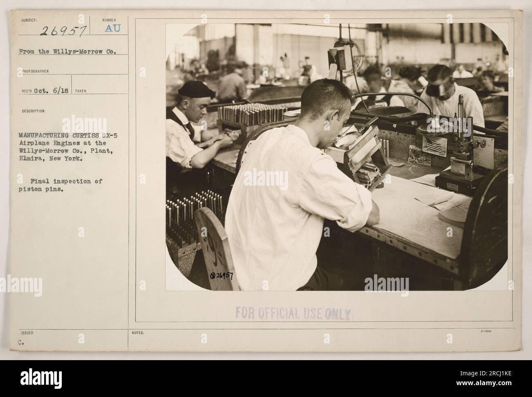Click the received date 'Oct. 6/18'
Viewport: 532px width, 397px height.
51,91
